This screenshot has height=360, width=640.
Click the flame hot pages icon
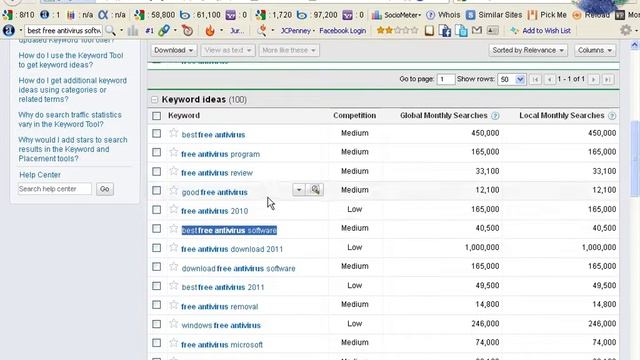pyautogui.click(x=210, y=30)
